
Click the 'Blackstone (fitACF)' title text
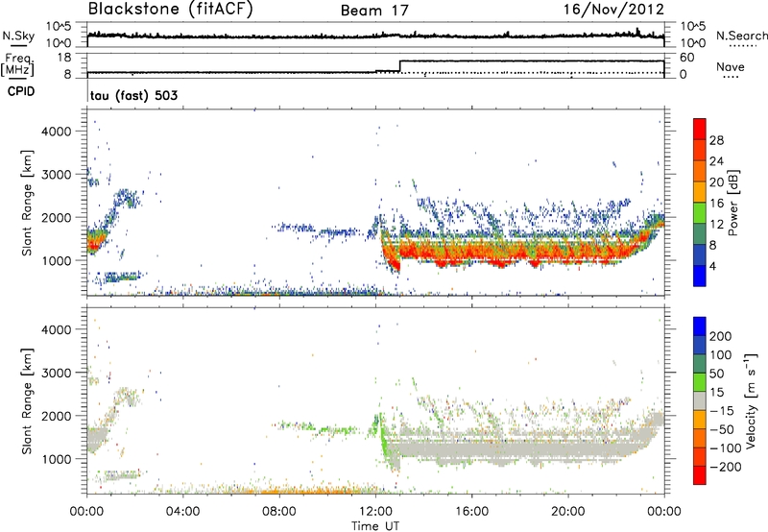pyautogui.click(x=171, y=10)
